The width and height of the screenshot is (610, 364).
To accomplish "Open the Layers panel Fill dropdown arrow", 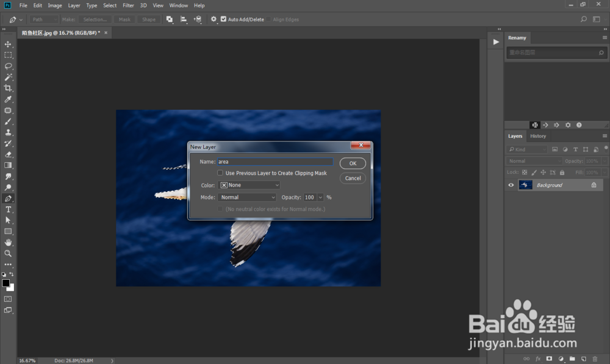I will coord(605,173).
